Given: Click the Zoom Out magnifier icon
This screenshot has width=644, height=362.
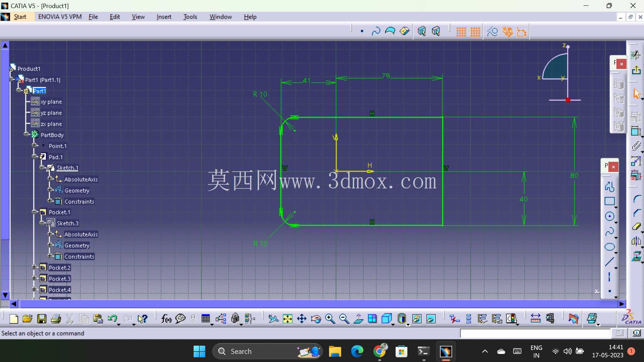Looking at the screenshot, I should click(x=344, y=319).
